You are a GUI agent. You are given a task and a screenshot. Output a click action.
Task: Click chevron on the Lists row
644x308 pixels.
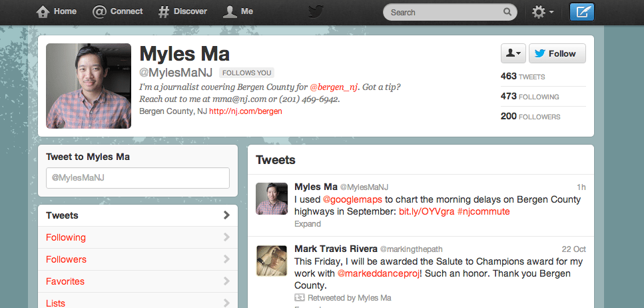click(226, 303)
